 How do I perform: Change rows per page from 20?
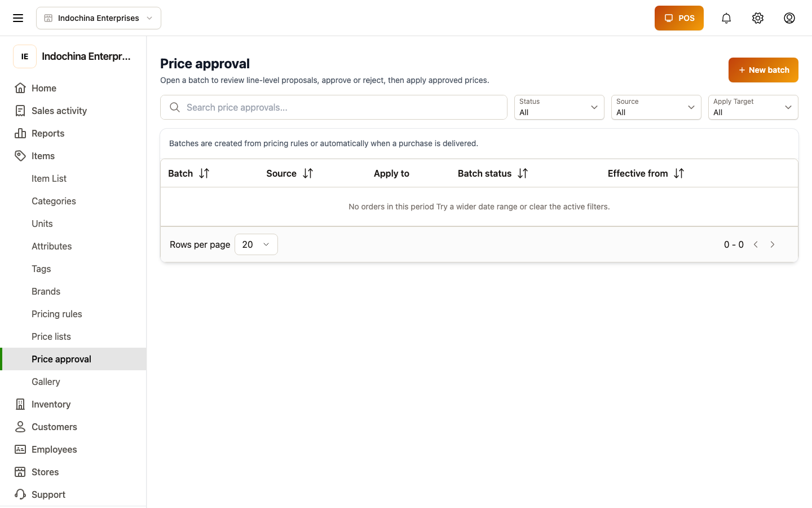256,244
